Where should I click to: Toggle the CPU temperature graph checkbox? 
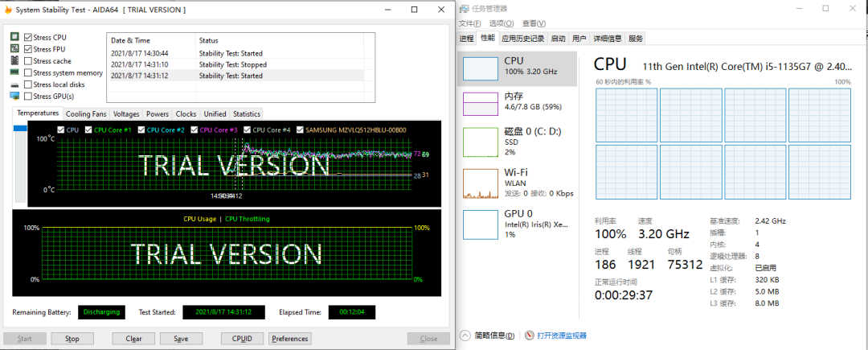point(61,130)
